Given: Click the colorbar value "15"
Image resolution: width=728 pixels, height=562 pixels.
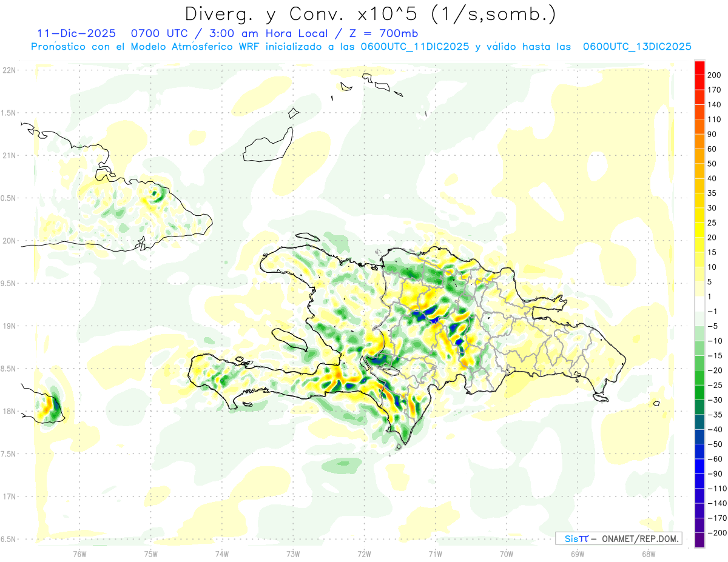Looking at the screenshot, I should point(712,252).
